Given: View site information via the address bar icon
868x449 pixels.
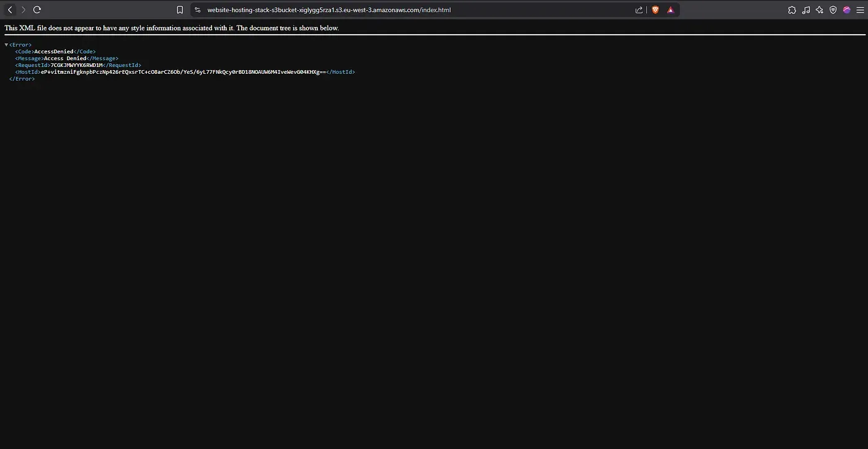Looking at the screenshot, I should tap(197, 9).
